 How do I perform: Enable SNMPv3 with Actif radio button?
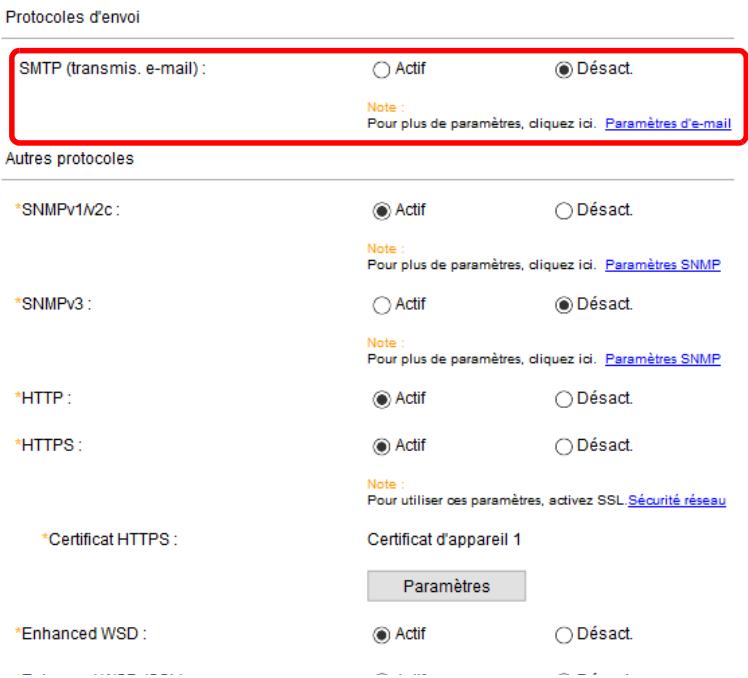pos(381,305)
